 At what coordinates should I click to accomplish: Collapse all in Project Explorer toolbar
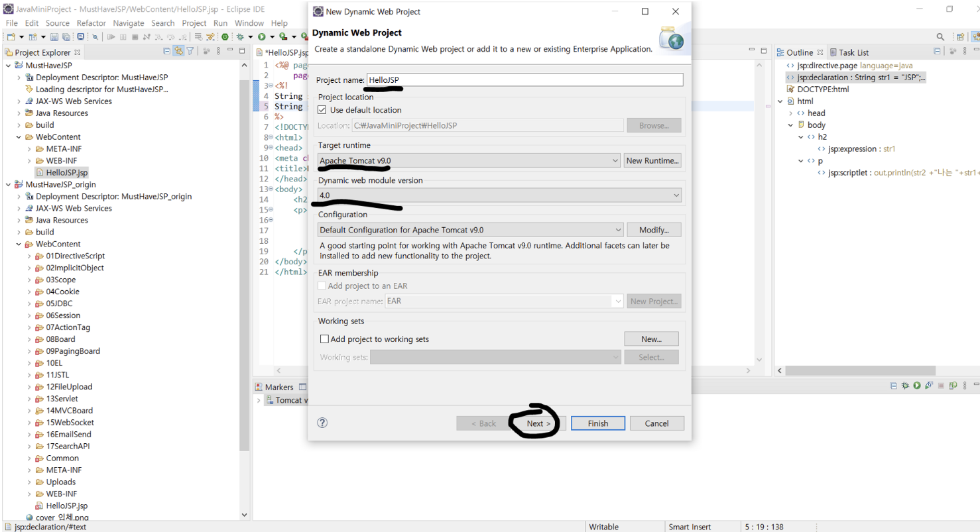pyautogui.click(x=166, y=51)
